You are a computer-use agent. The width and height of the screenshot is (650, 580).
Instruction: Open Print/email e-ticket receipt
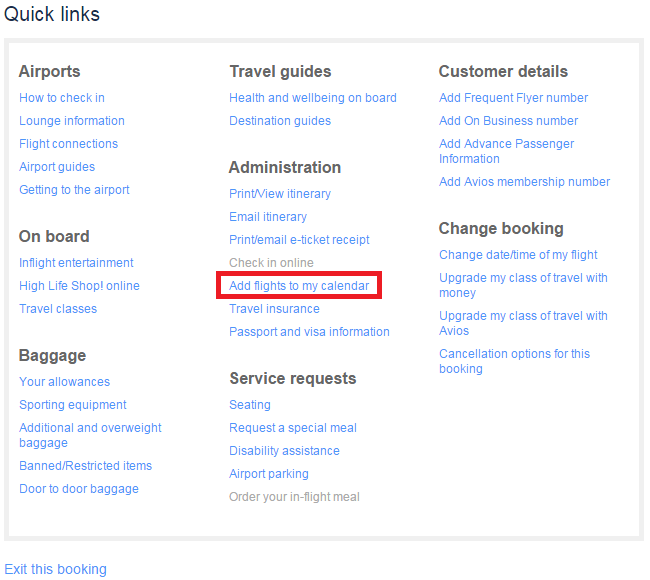pyautogui.click(x=299, y=240)
